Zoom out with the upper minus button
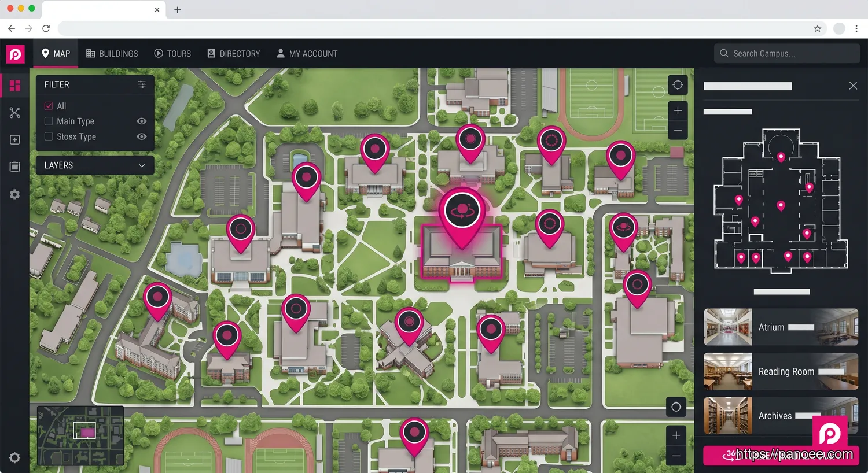 (x=678, y=130)
